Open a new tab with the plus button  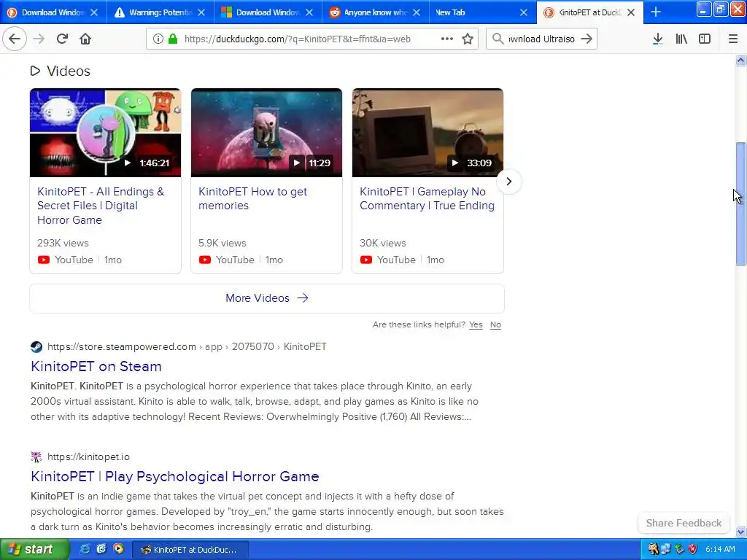(656, 12)
